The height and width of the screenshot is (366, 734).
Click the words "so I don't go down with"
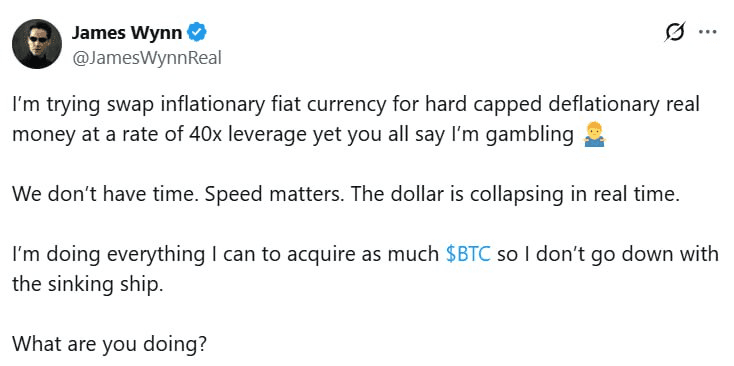pyautogui.click(x=608, y=255)
